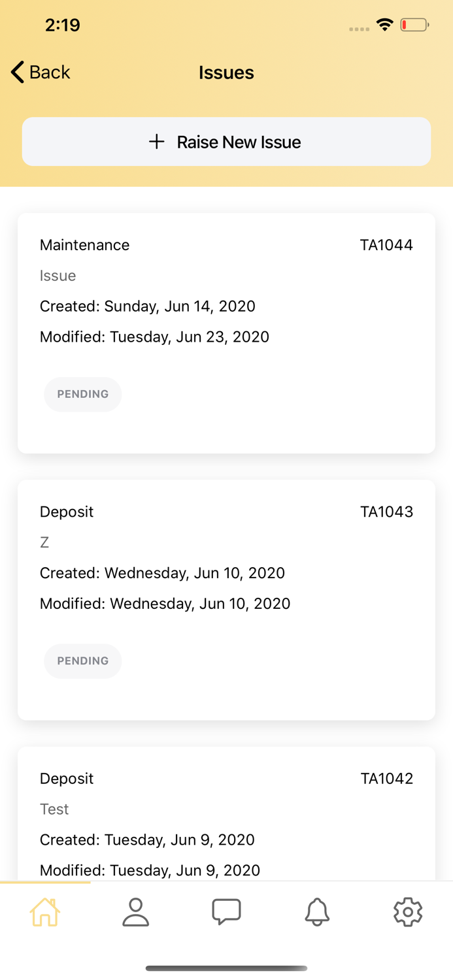The width and height of the screenshot is (453, 980).
Task: Tap the plus icon beside Raise New Issue
Action: pyautogui.click(x=157, y=142)
